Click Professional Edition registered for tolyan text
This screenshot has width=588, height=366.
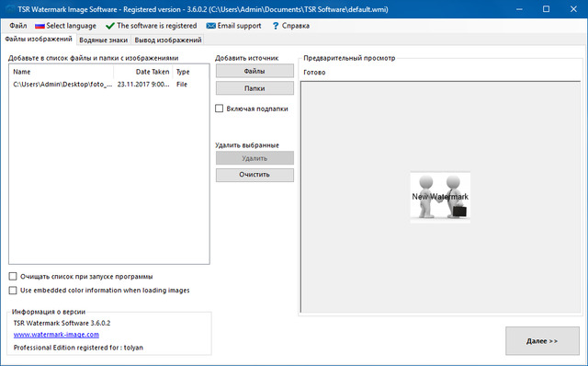(78, 348)
